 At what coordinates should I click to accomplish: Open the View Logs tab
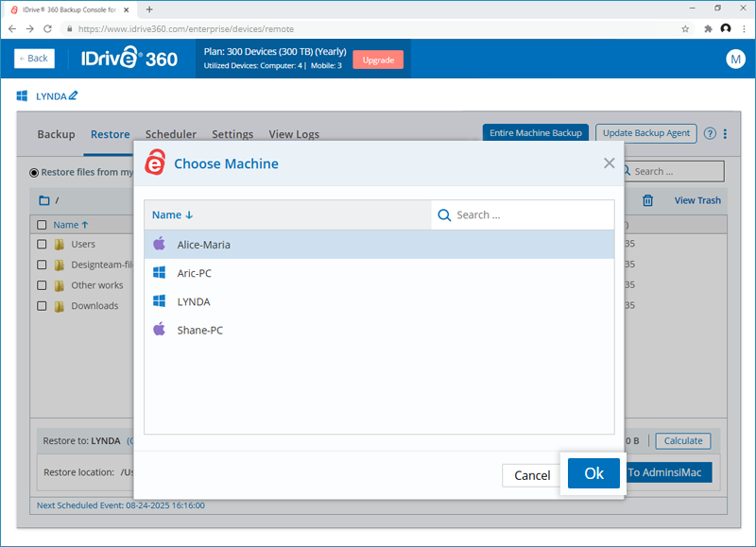[294, 134]
